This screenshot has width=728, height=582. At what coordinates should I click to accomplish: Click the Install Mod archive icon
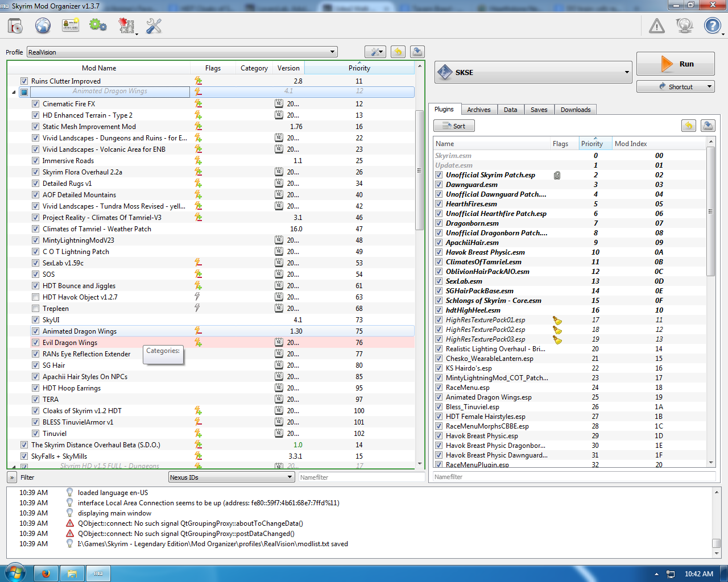[15, 26]
